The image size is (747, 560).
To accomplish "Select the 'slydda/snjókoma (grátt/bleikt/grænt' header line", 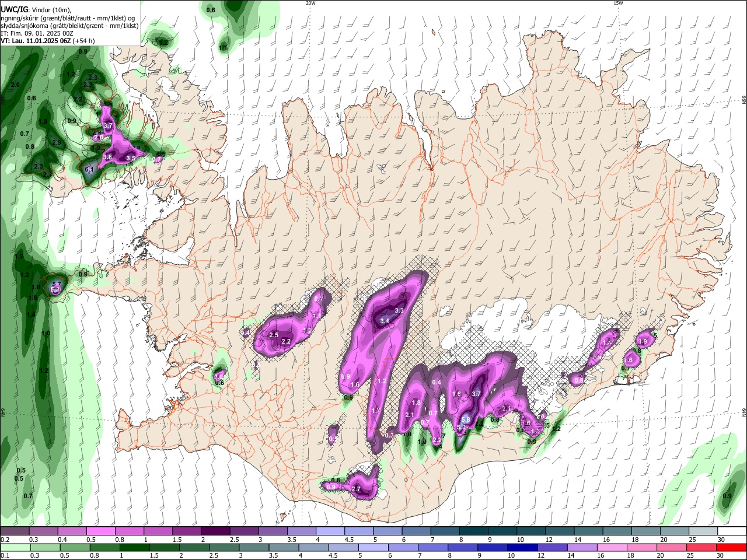I will pos(69,26).
